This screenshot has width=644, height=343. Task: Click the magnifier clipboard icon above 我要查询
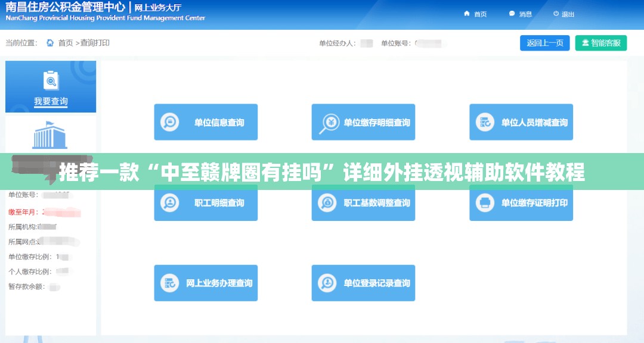pyautogui.click(x=51, y=81)
